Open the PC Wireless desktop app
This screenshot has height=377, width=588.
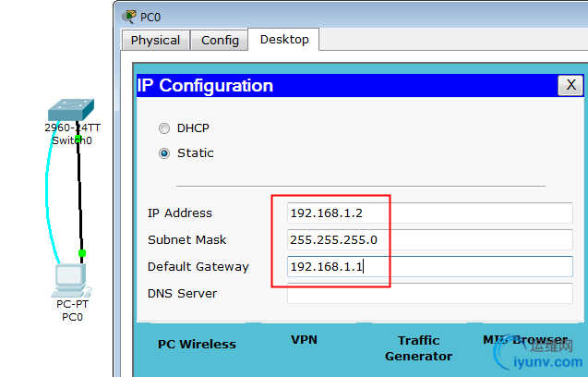point(197,344)
